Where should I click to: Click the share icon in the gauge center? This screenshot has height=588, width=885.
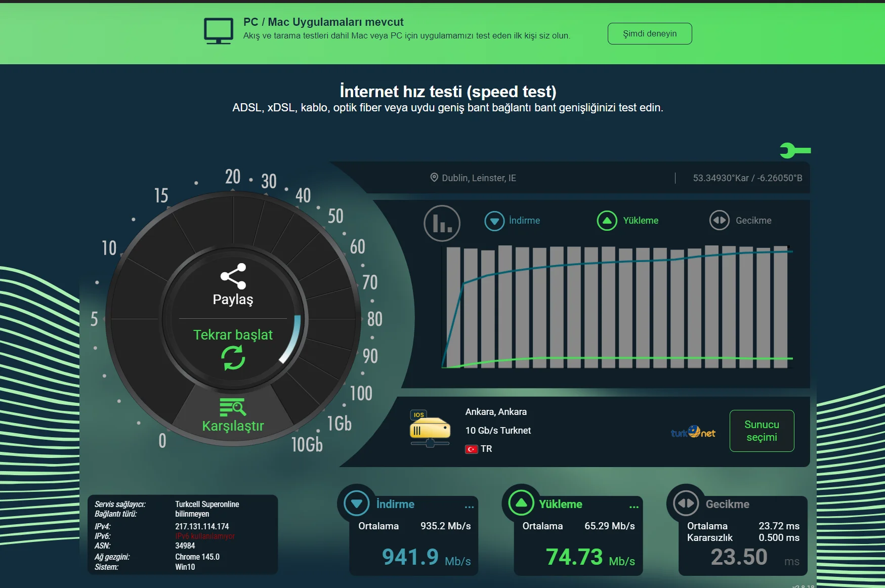pos(233,276)
